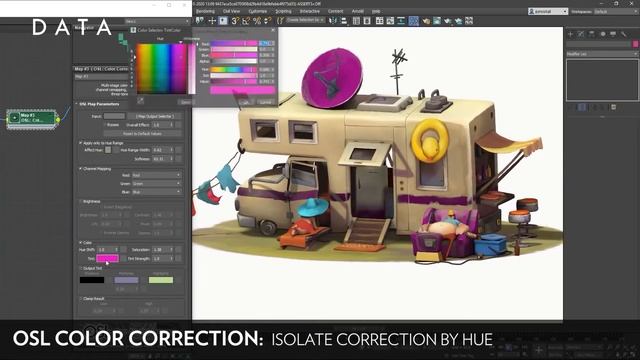Viewport: 640px width, 360px height.
Task: Open the Workspaces dropdown
Action: pos(616,11)
